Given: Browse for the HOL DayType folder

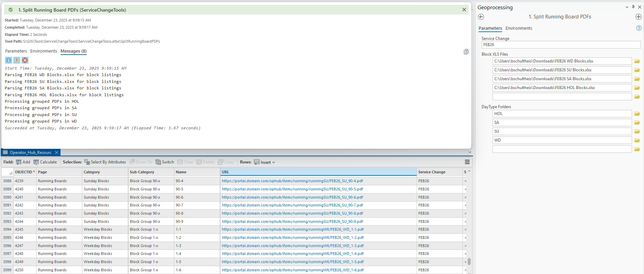Looking at the screenshot, I should click(x=637, y=114).
